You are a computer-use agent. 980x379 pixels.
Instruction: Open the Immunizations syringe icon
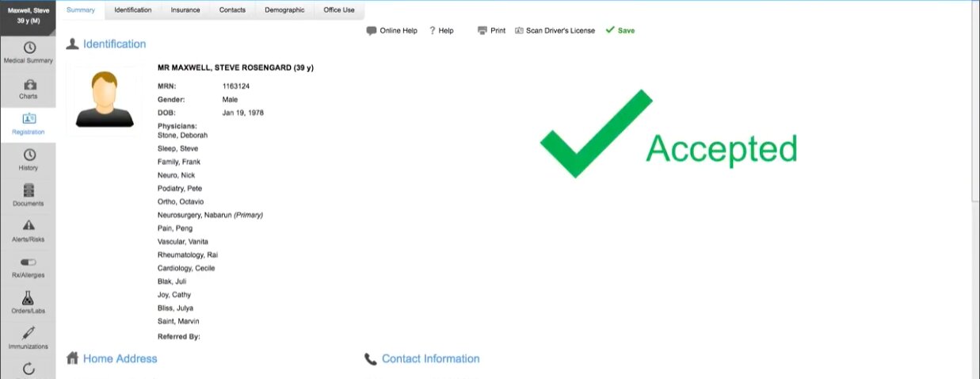tap(28, 335)
